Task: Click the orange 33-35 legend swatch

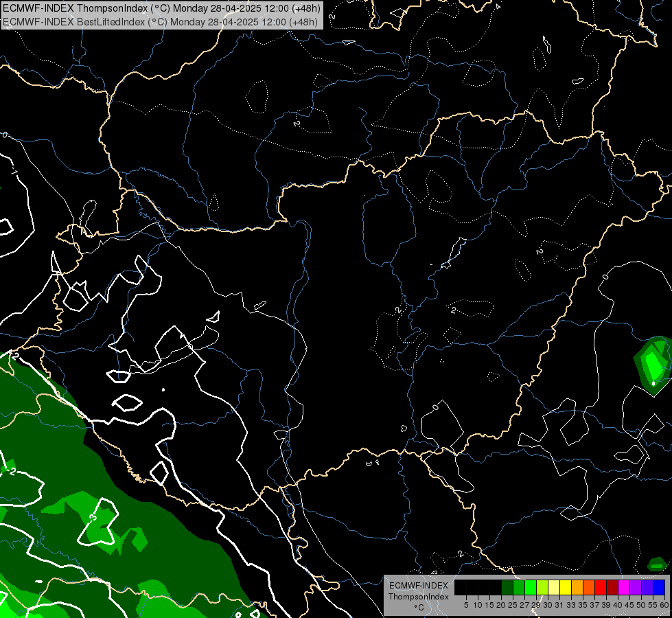Action: pyautogui.click(x=577, y=587)
